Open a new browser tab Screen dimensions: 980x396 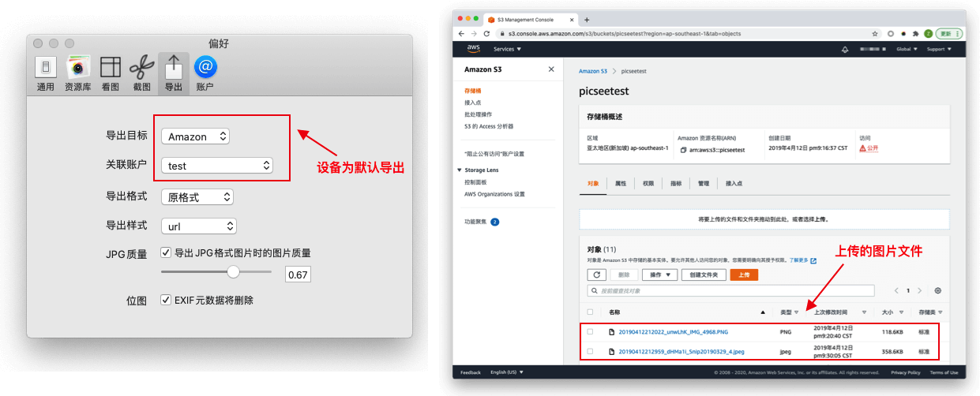[x=587, y=20]
